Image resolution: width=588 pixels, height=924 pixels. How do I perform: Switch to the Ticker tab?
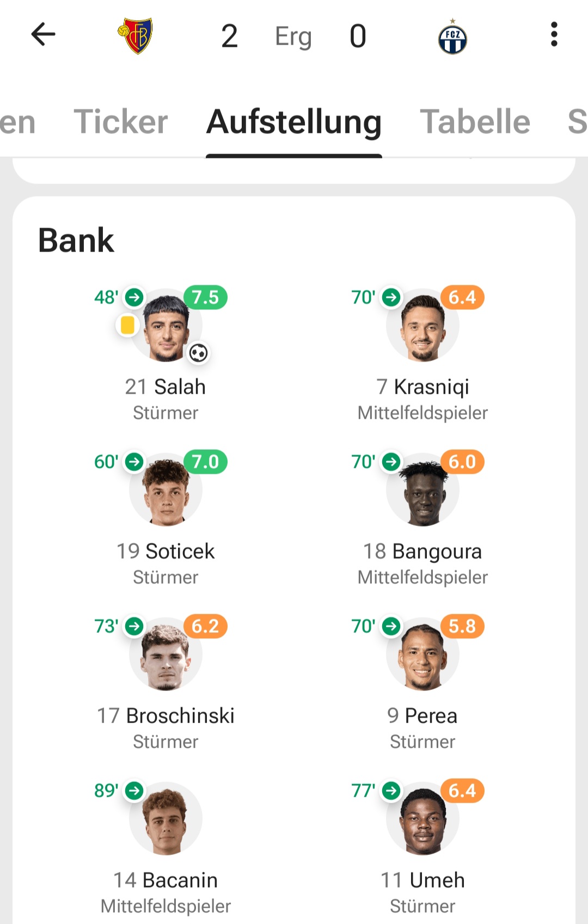(120, 121)
